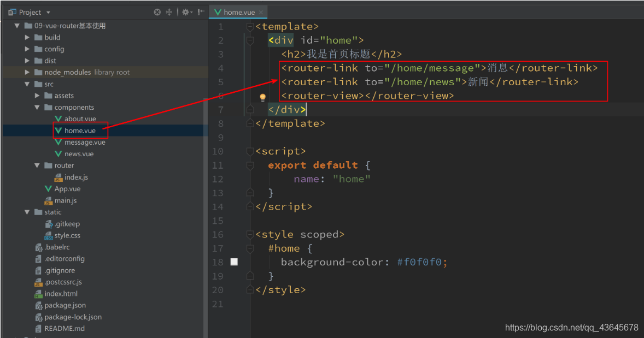Viewport: 644px width, 338px height.
Task: Open the .gitignore file
Action: tap(60, 270)
